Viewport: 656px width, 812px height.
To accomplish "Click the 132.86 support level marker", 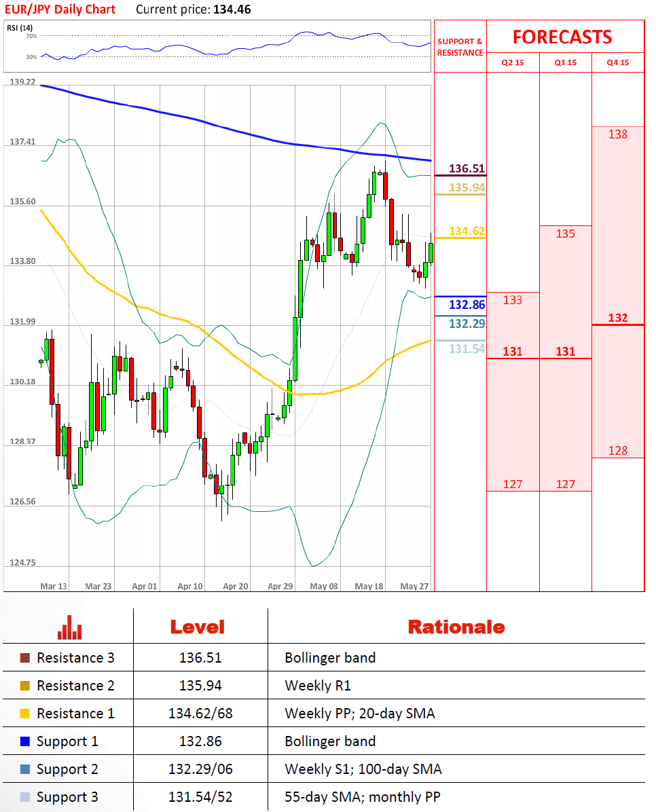I will click(467, 304).
